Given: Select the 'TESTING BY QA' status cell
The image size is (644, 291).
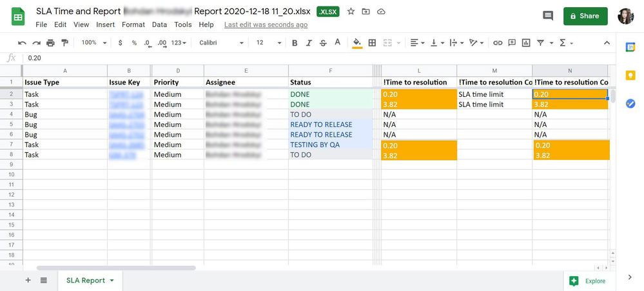Looking at the screenshot, I should [x=331, y=145].
